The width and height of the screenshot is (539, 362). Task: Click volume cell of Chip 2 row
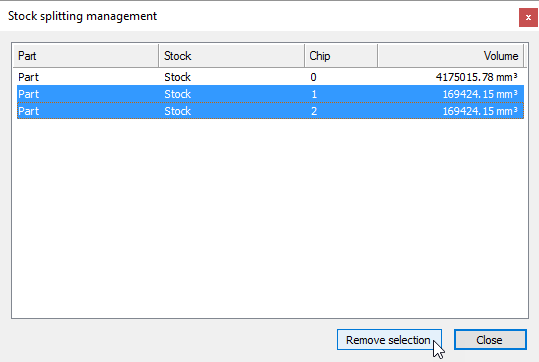(480, 111)
